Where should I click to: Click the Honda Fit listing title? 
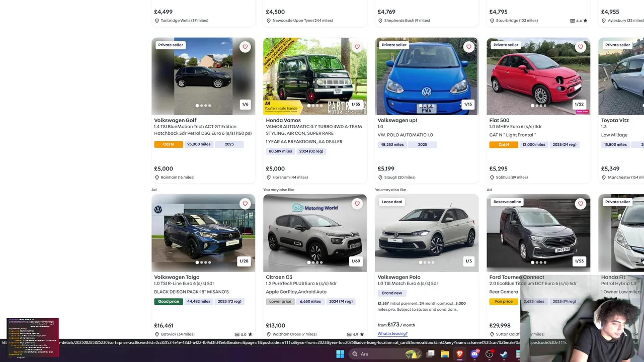[x=613, y=277]
